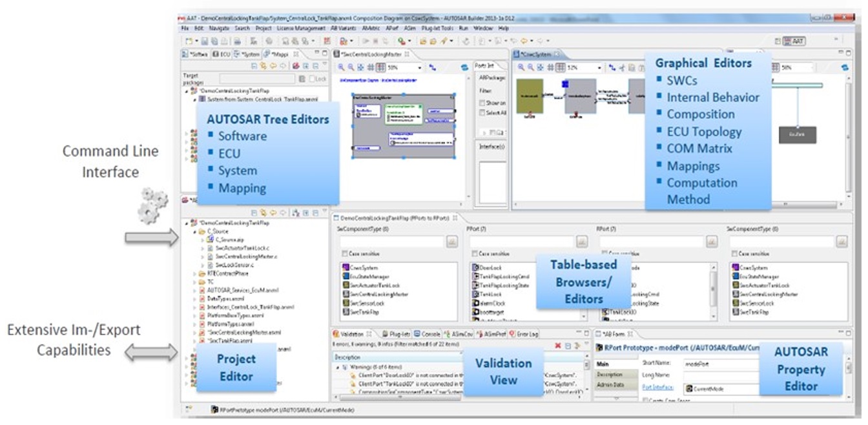Select connector tool in CswcSystem editor toolbar
This screenshot has width=868, height=425.
click(x=611, y=67)
